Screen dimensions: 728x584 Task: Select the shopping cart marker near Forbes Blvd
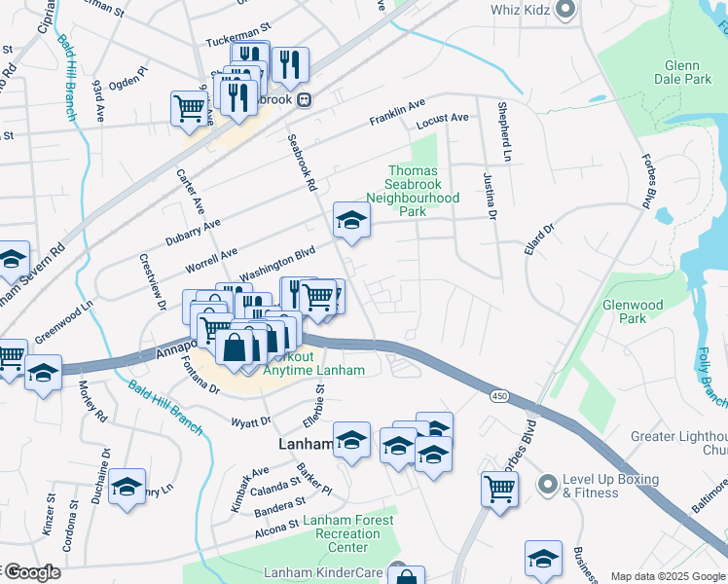click(499, 493)
